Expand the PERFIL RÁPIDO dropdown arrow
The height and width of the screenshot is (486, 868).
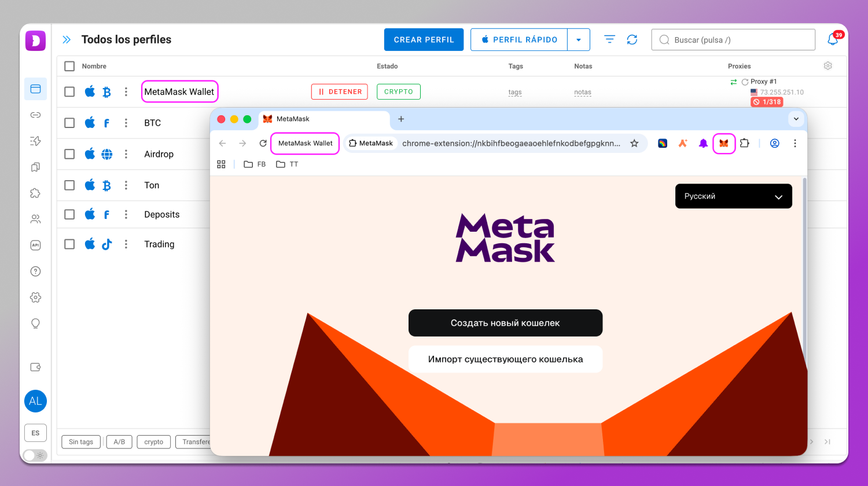(x=579, y=39)
